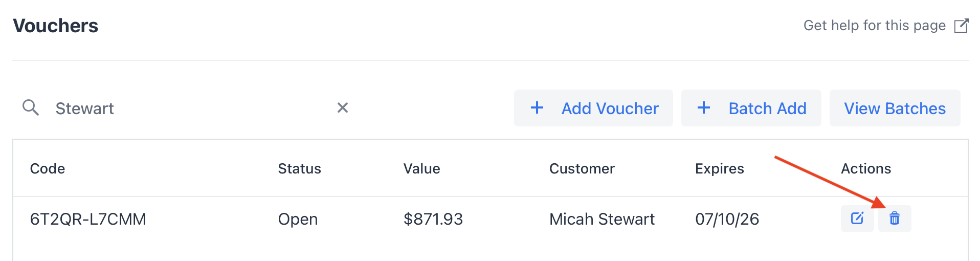Sort by the Value column header
The width and height of the screenshot is (980, 261).
[x=421, y=169]
